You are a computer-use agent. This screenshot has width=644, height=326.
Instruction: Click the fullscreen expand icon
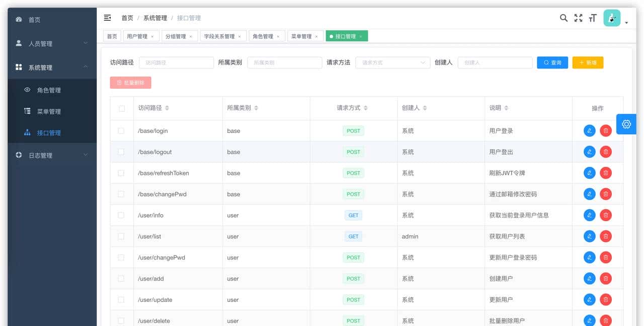578,18
